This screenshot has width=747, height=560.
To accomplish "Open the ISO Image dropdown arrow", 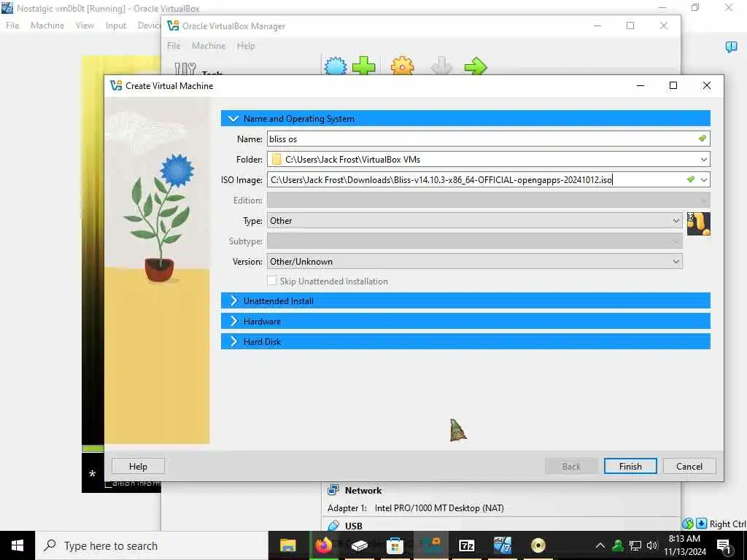I will tap(704, 180).
